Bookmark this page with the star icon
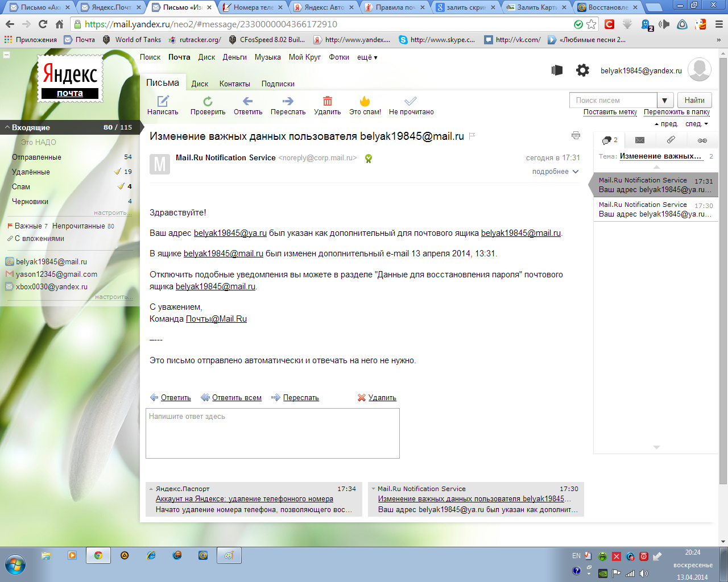This screenshot has height=582, width=728. pos(591,24)
